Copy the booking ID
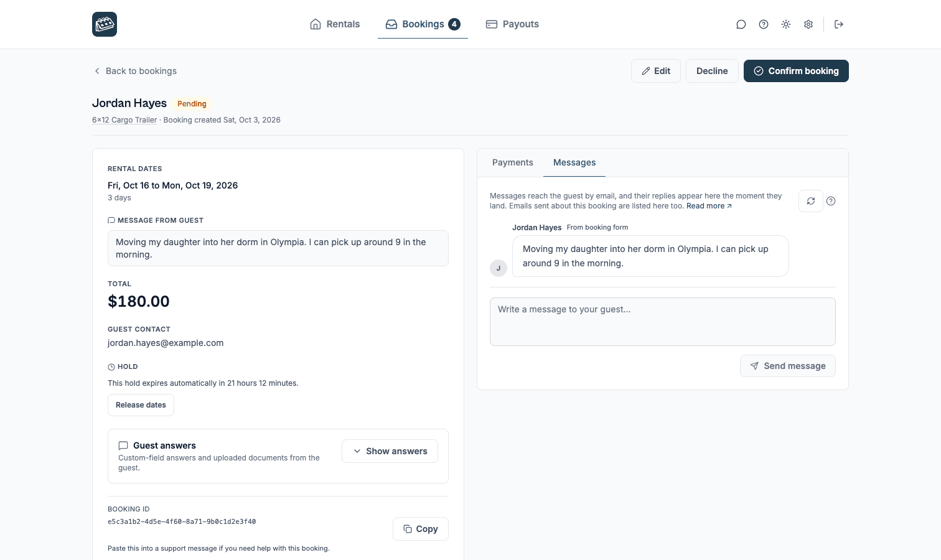This screenshot has width=941, height=560. [421, 529]
